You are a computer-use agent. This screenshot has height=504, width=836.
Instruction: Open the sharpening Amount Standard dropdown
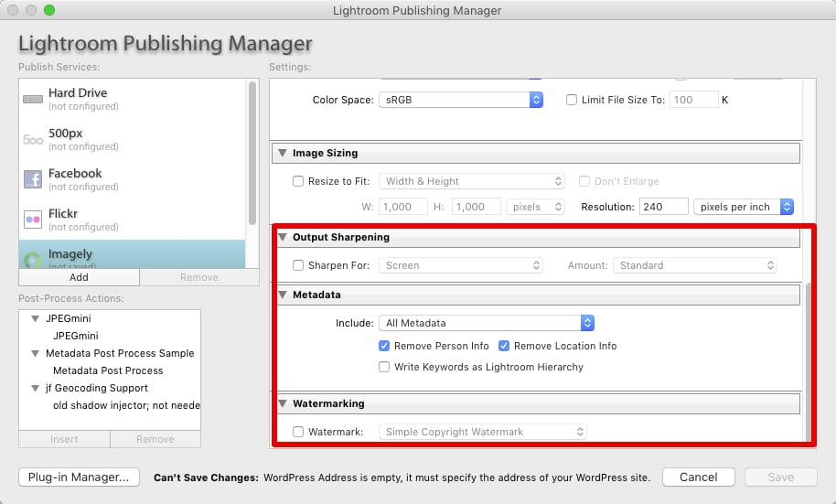[x=695, y=265]
